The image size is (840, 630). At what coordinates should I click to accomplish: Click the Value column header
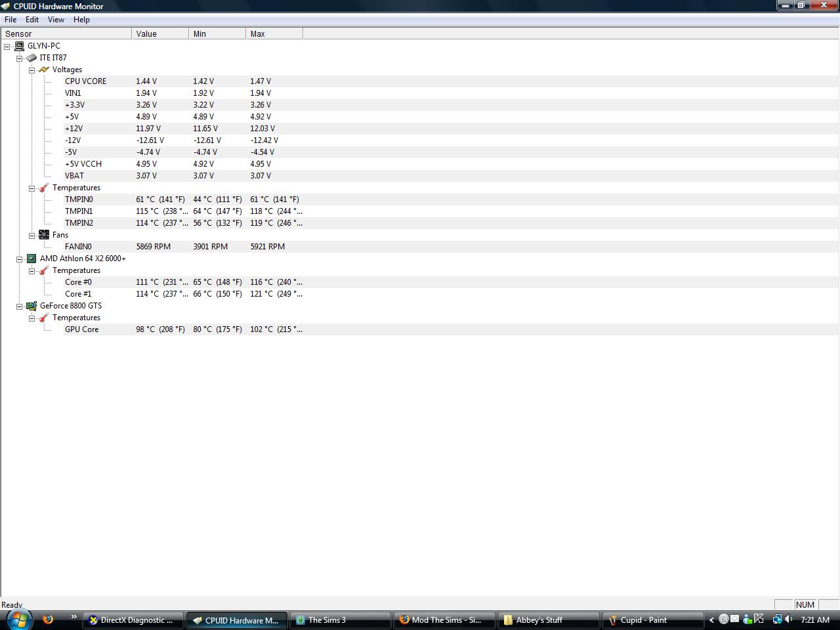point(160,33)
